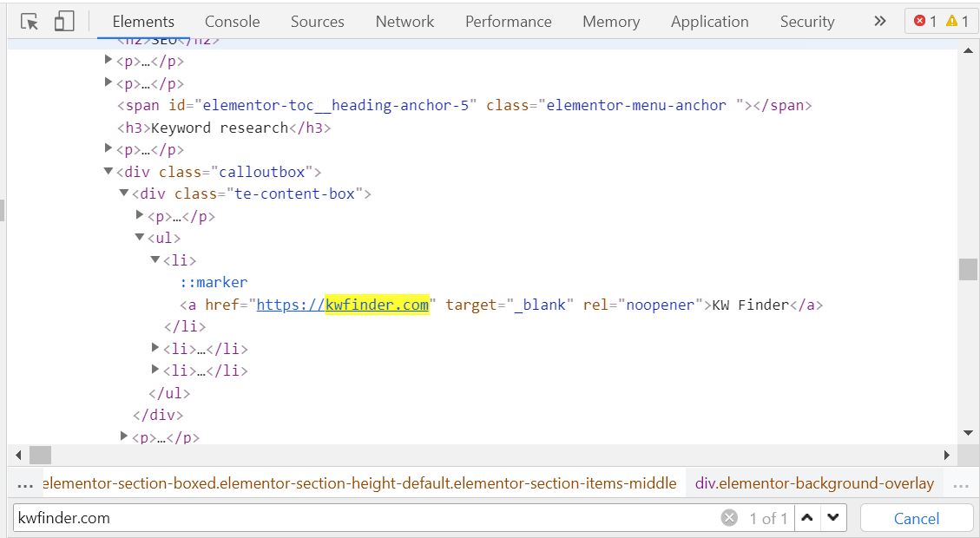Switch to the Performance tab
Screen dimensions: 980x538
click(x=508, y=21)
